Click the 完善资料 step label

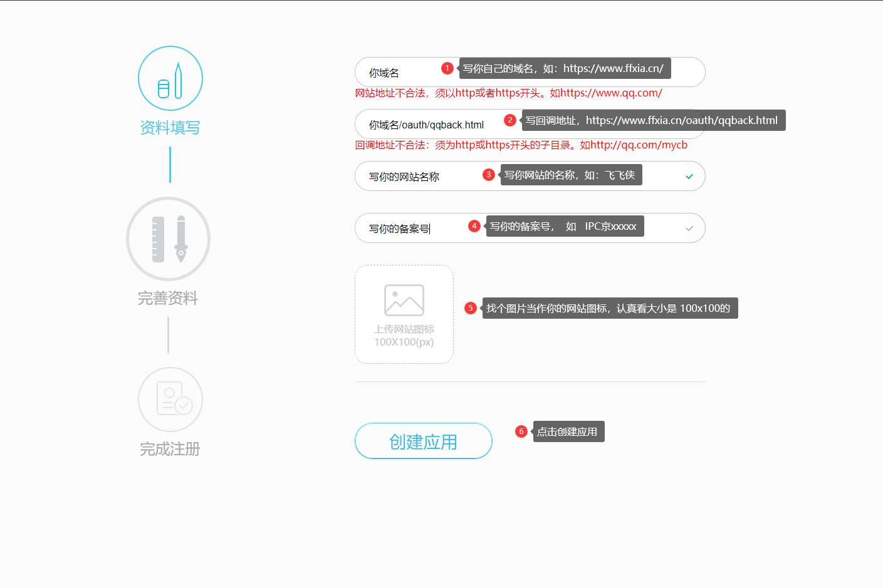168,298
